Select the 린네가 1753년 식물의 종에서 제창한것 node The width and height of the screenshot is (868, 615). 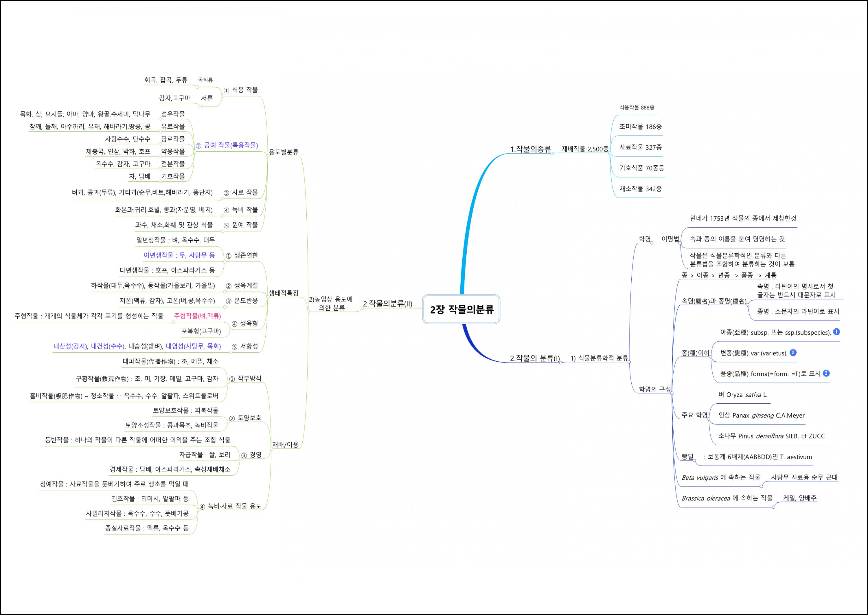[x=743, y=218]
